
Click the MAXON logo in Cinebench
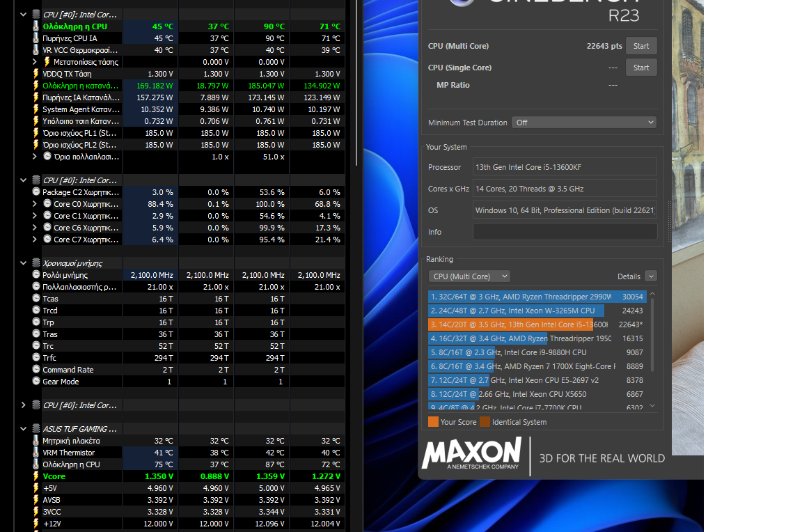pos(471,453)
